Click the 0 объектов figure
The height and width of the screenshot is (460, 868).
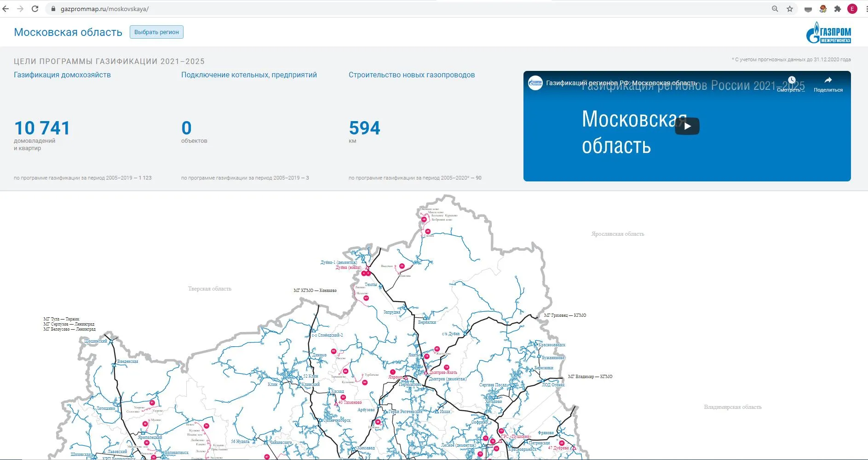pyautogui.click(x=187, y=128)
